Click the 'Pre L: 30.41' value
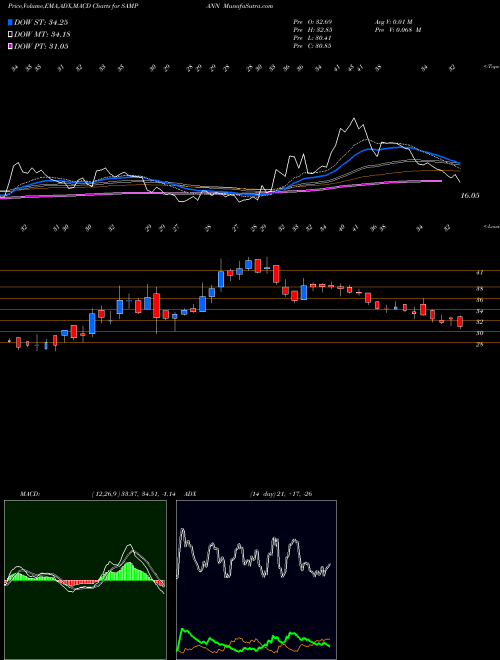This screenshot has width=500, height=660. pyautogui.click(x=312, y=38)
